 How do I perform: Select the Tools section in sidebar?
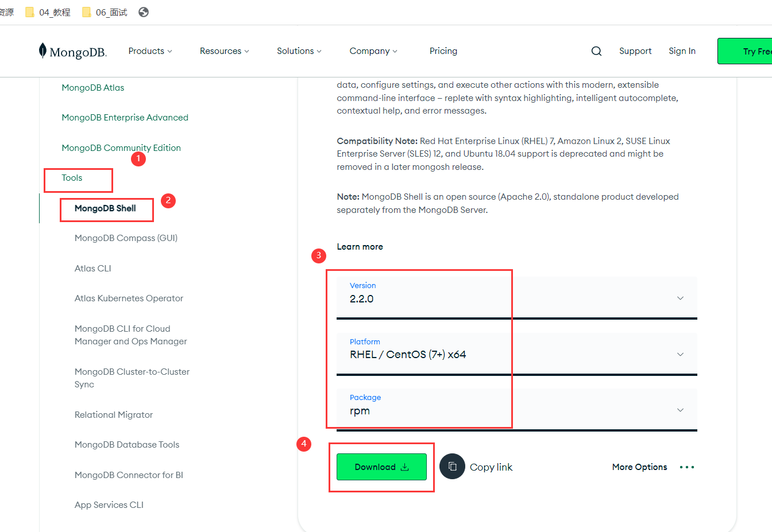[x=72, y=178]
